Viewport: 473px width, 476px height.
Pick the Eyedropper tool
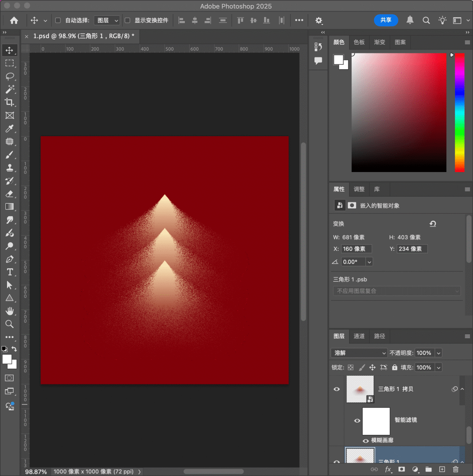[x=10, y=128]
